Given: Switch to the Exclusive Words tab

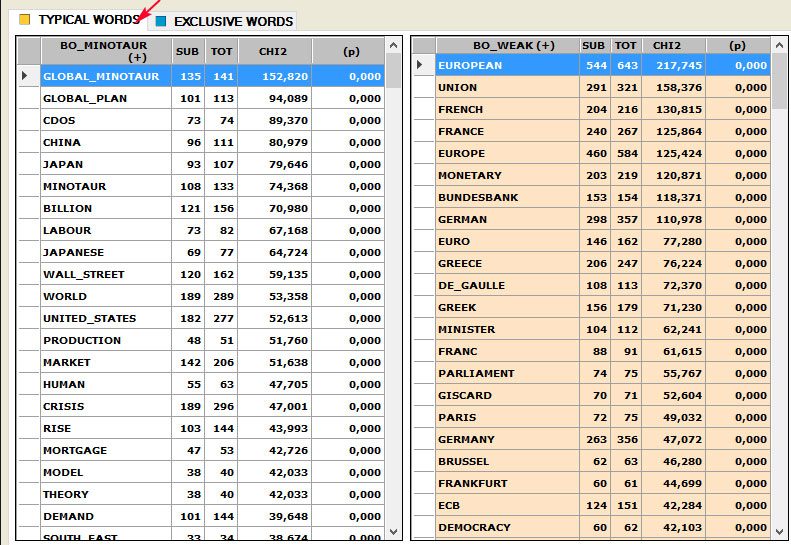Looking at the screenshot, I should (224, 21).
